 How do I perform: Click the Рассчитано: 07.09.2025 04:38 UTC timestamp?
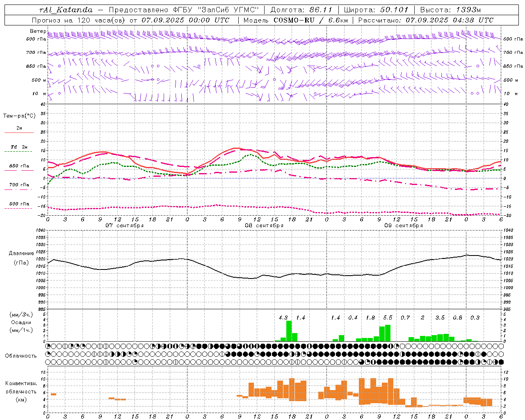pos(426,20)
